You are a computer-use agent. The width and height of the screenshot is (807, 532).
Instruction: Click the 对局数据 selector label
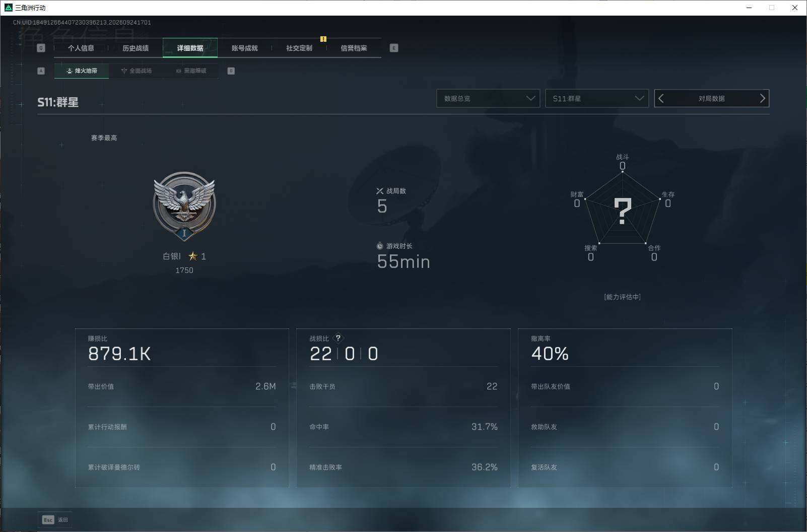click(x=711, y=98)
